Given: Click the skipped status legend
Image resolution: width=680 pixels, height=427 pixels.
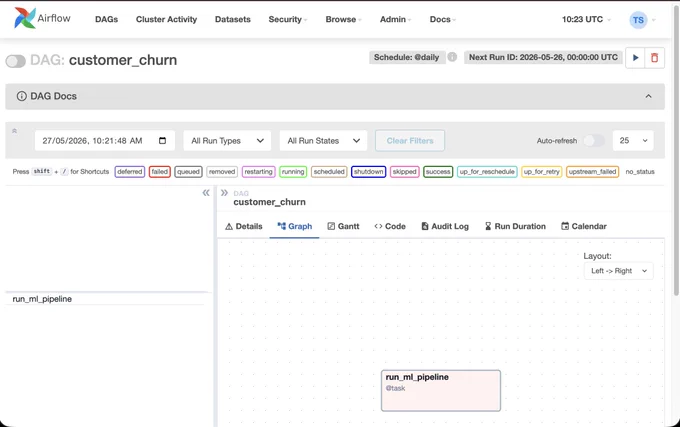Looking at the screenshot, I should pos(405,172).
